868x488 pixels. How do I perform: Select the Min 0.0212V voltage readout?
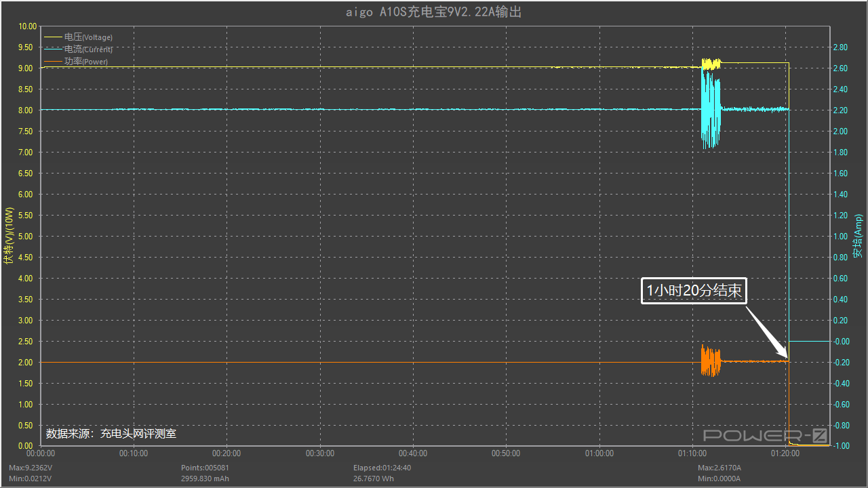[30, 479]
